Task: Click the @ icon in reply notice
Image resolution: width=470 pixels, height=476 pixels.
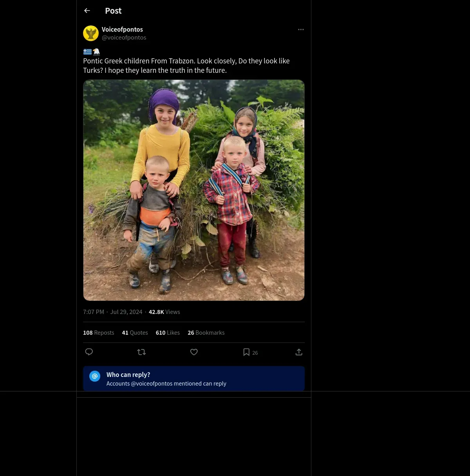Action: pos(95,376)
